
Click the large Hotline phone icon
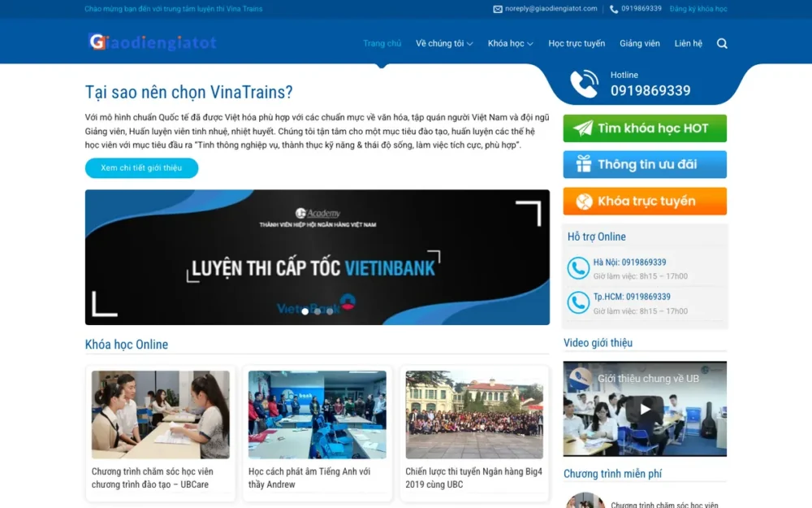click(x=584, y=84)
